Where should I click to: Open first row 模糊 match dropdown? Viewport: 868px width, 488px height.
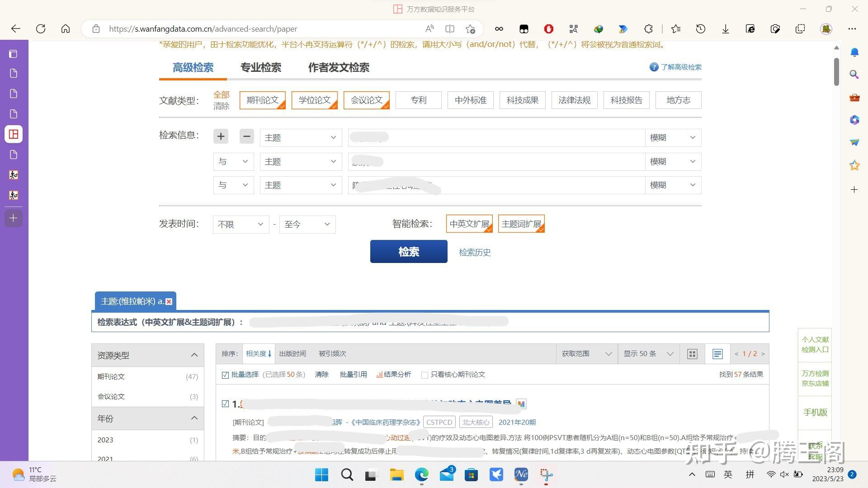click(673, 137)
